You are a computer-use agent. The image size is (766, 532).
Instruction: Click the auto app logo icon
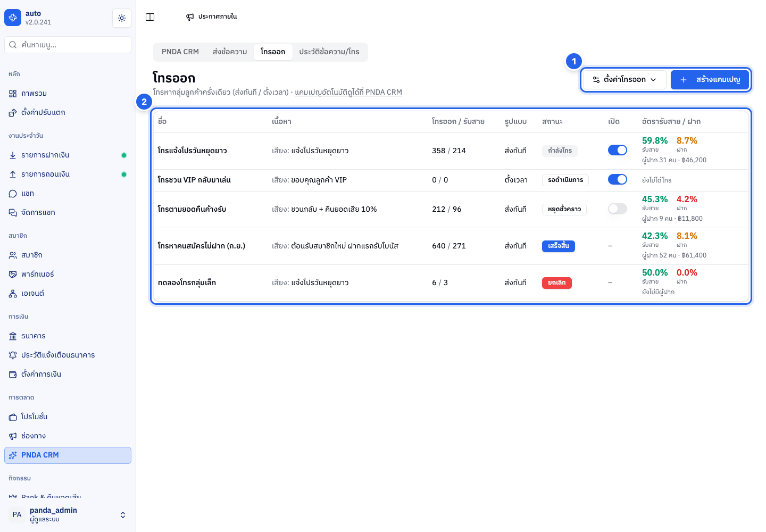[x=13, y=18]
